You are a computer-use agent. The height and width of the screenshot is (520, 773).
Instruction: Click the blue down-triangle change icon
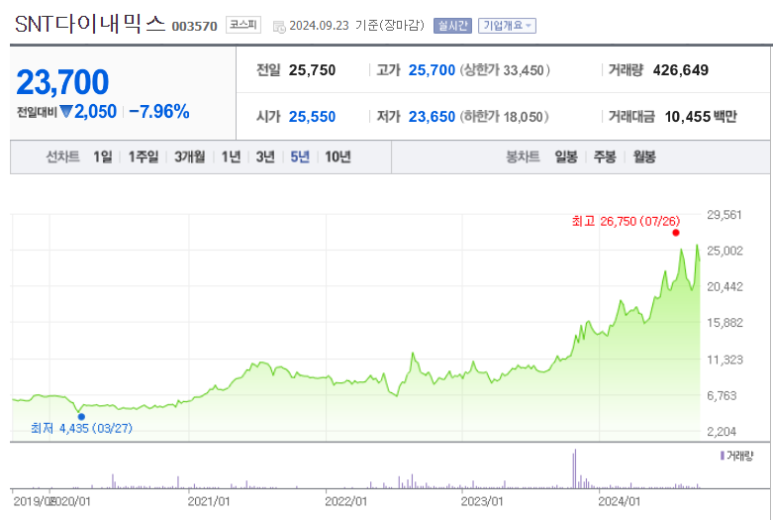pos(66,112)
